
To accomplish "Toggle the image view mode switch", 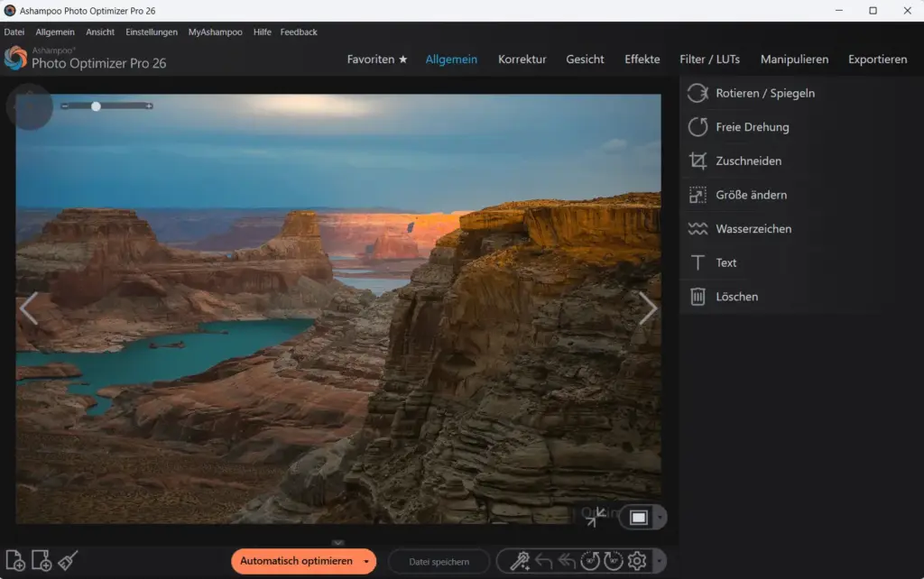I will point(637,516).
